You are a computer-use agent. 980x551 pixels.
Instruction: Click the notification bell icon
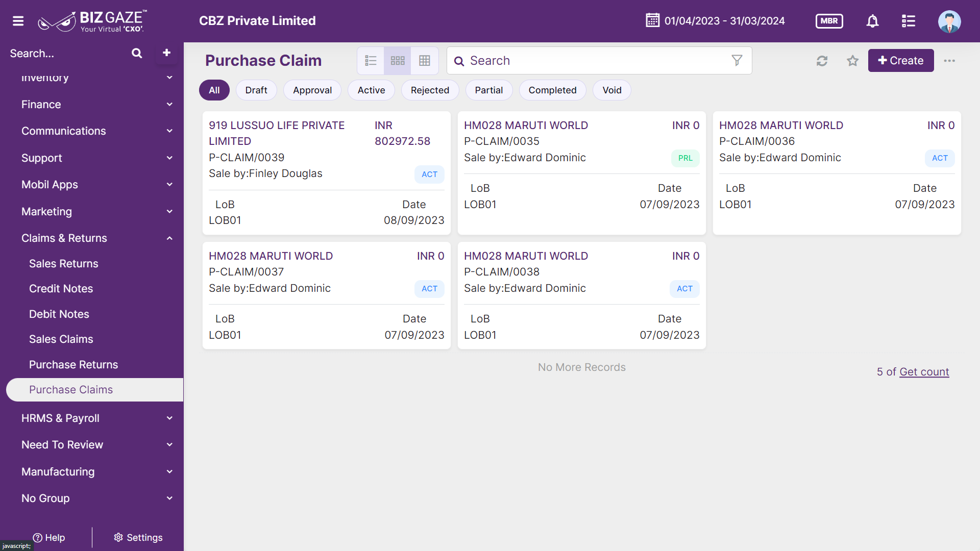point(872,21)
